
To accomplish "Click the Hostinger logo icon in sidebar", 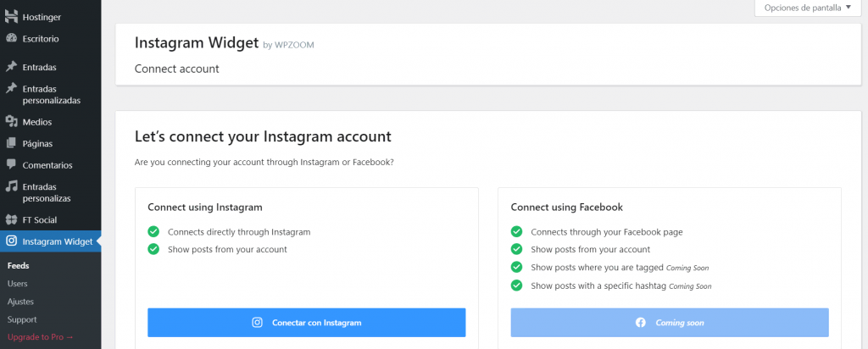I will click(11, 15).
